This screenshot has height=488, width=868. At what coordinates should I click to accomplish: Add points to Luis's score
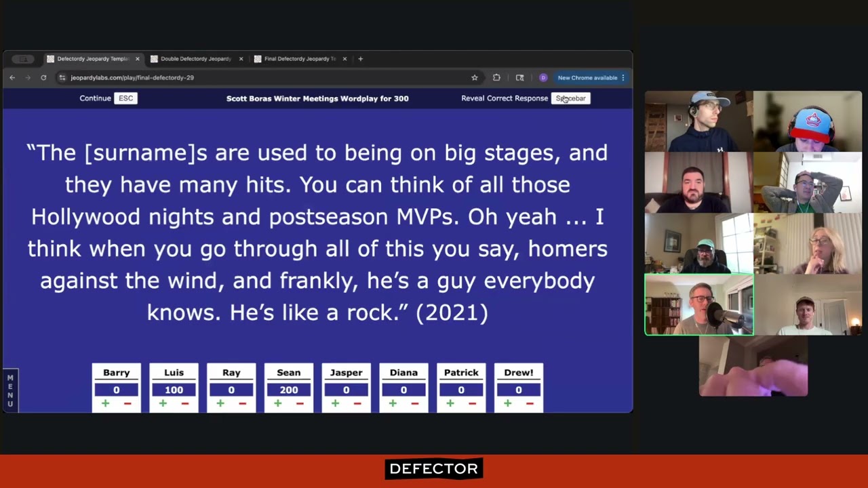coord(163,403)
